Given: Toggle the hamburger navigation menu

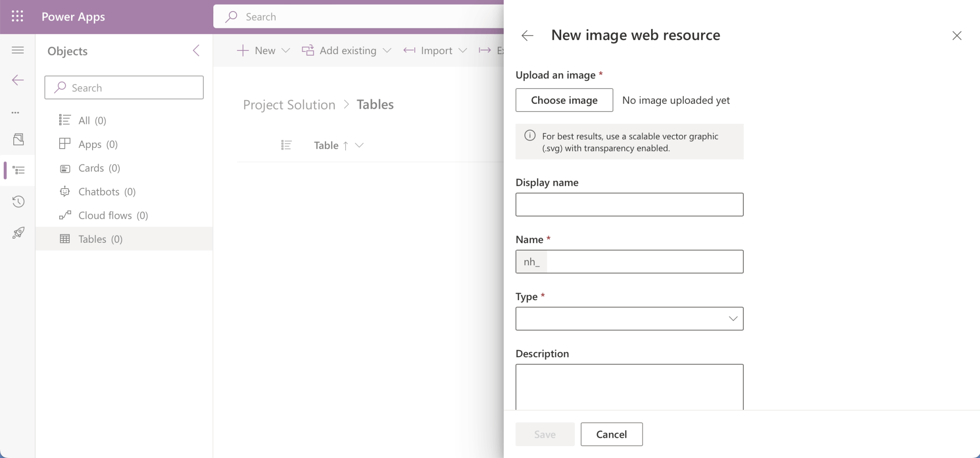Looking at the screenshot, I should (x=18, y=50).
